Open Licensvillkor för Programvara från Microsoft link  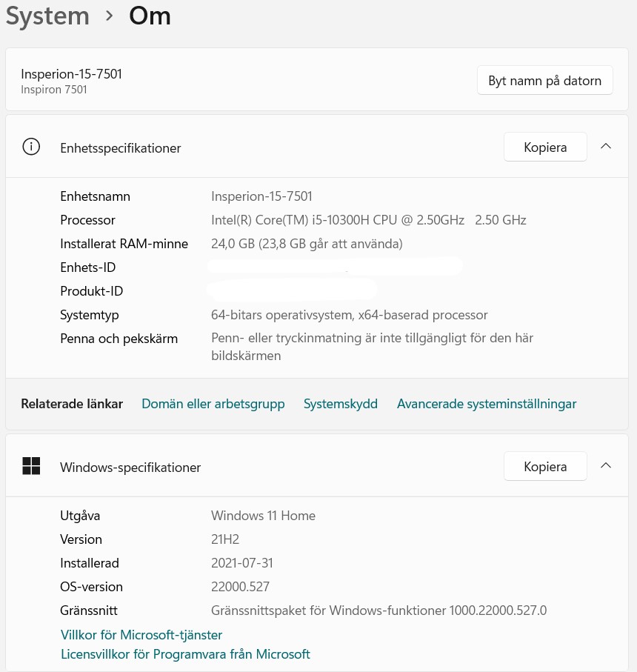coord(185,654)
